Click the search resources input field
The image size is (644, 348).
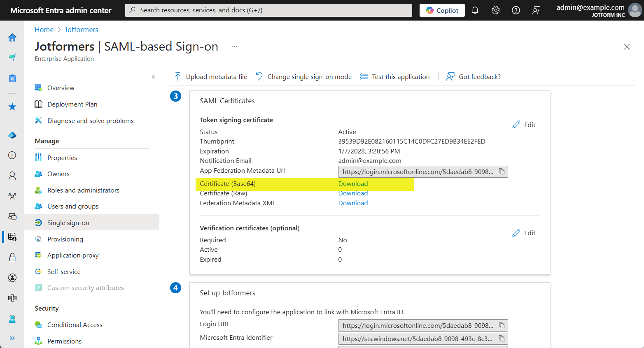(x=268, y=10)
